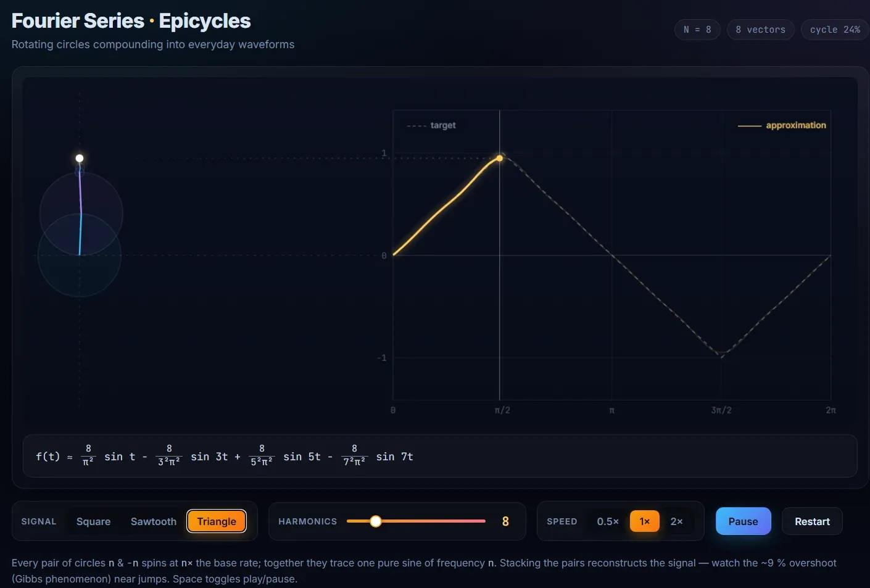This screenshot has height=588, width=870.
Task: Click the cycle 24% status pill
Action: pos(835,30)
